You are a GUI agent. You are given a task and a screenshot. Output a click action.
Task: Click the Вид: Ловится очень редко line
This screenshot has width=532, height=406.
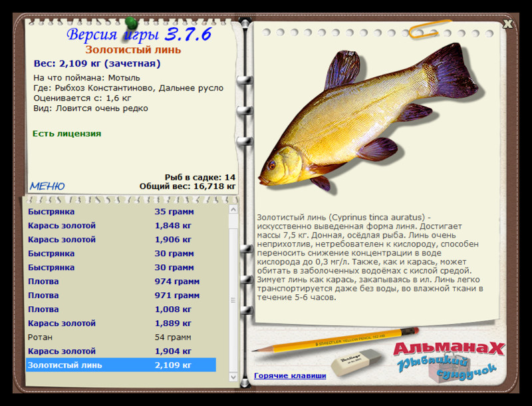click(90, 108)
